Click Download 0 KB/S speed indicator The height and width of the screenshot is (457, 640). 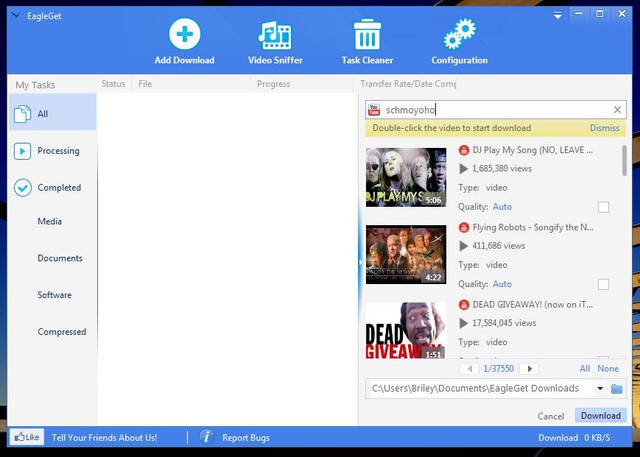[x=574, y=437]
